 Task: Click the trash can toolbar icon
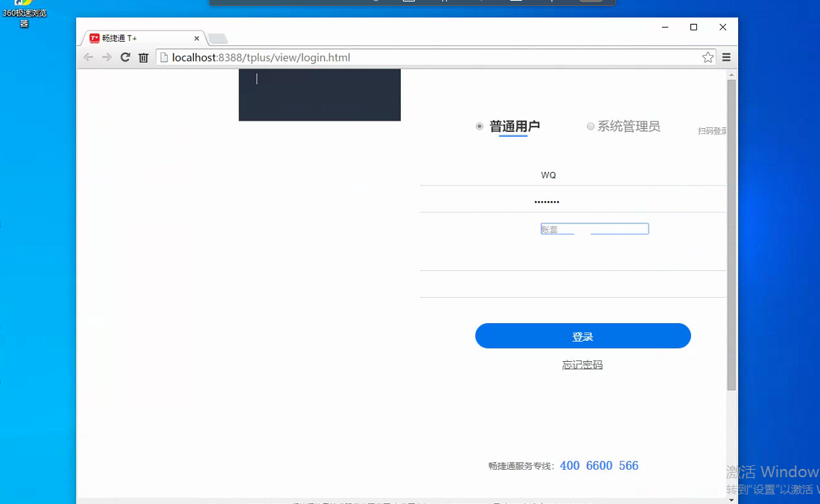coord(143,57)
